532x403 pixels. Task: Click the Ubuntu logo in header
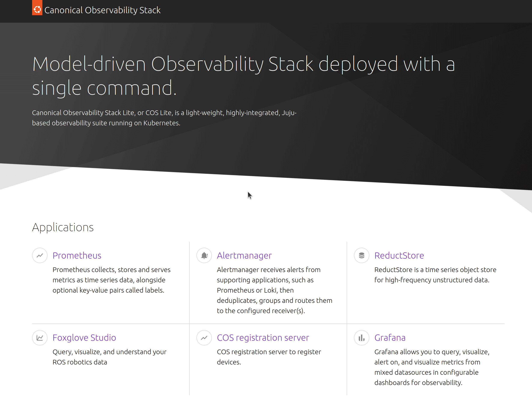tap(37, 9)
